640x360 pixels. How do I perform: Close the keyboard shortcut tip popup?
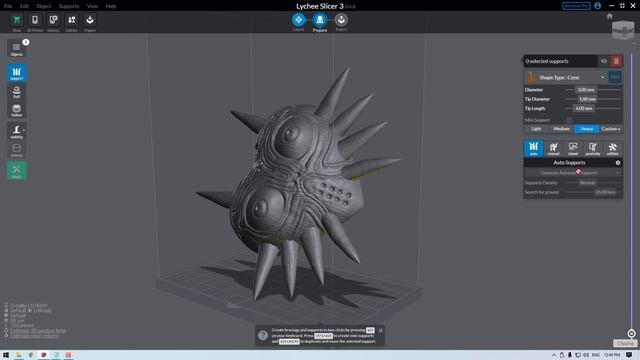pos(380,331)
